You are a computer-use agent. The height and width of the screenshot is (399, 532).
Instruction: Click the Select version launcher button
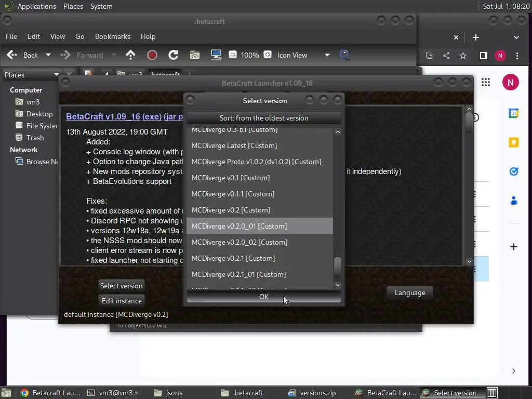pyautogui.click(x=121, y=286)
